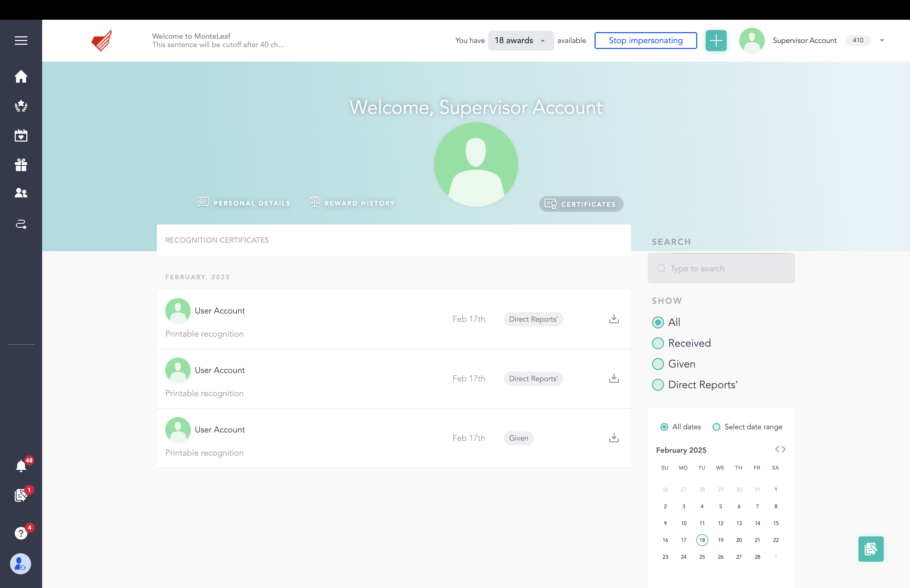Select the Received radio option
Screen dimensions: 910x588
(x=658, y=343)
